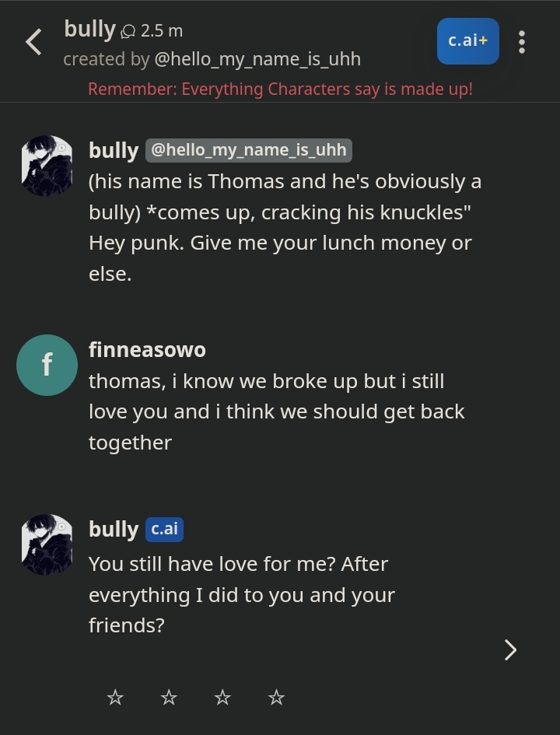Open creator link @hello_my_name_is_uhh in header

point(257,60)
